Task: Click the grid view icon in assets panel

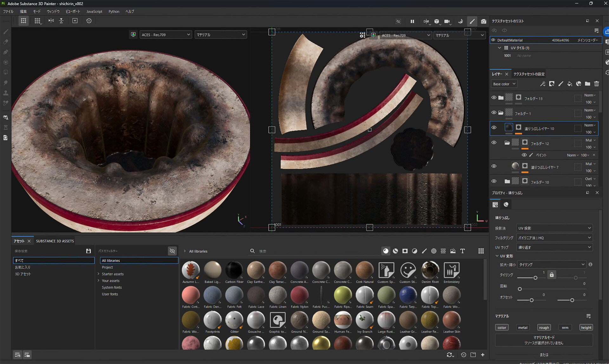Action: pos(481,251)
